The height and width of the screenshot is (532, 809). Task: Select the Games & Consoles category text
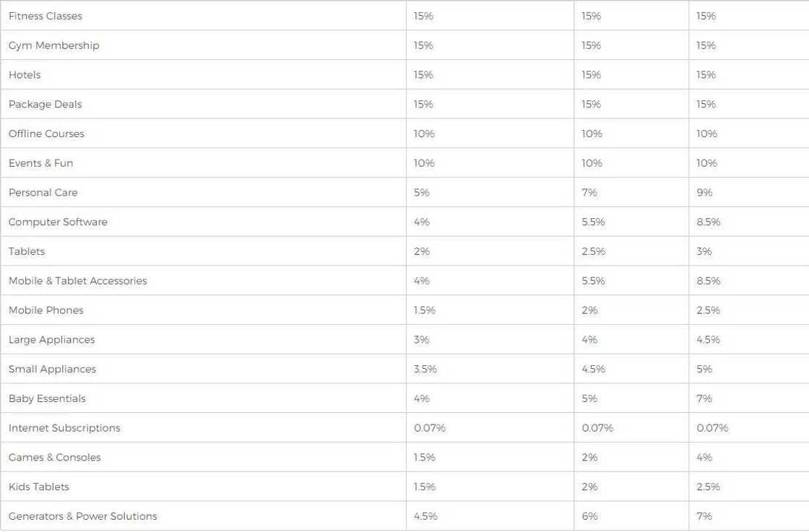(x=55, y=458)
